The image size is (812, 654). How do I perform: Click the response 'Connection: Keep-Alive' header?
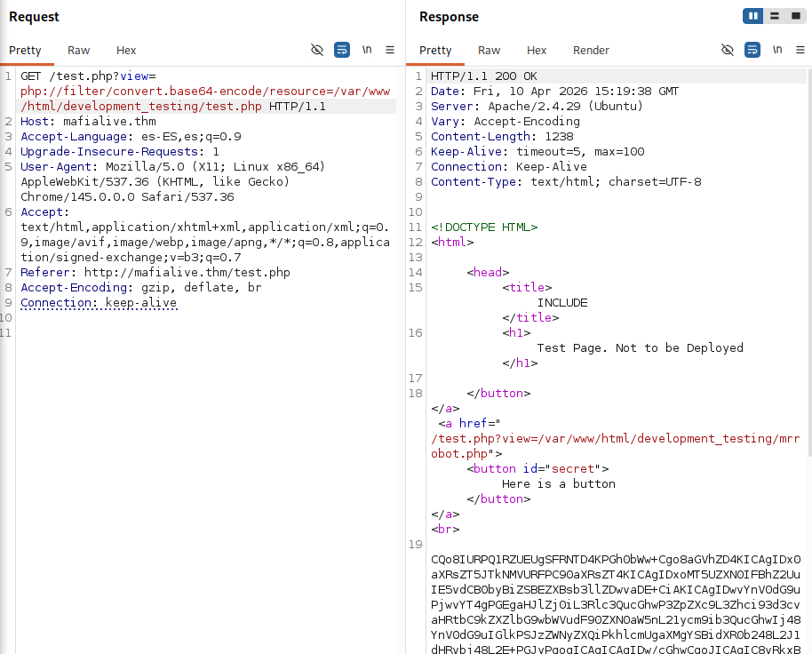509,166
